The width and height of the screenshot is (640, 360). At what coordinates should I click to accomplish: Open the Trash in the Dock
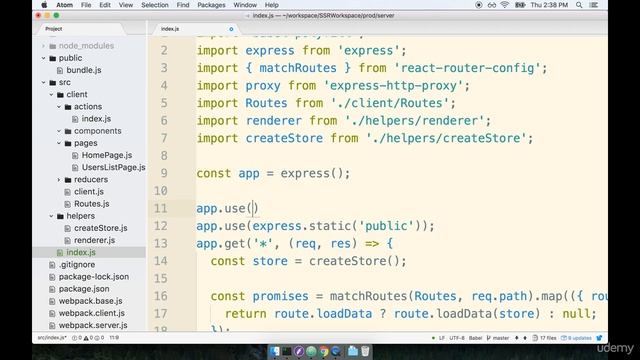point(365,351)
